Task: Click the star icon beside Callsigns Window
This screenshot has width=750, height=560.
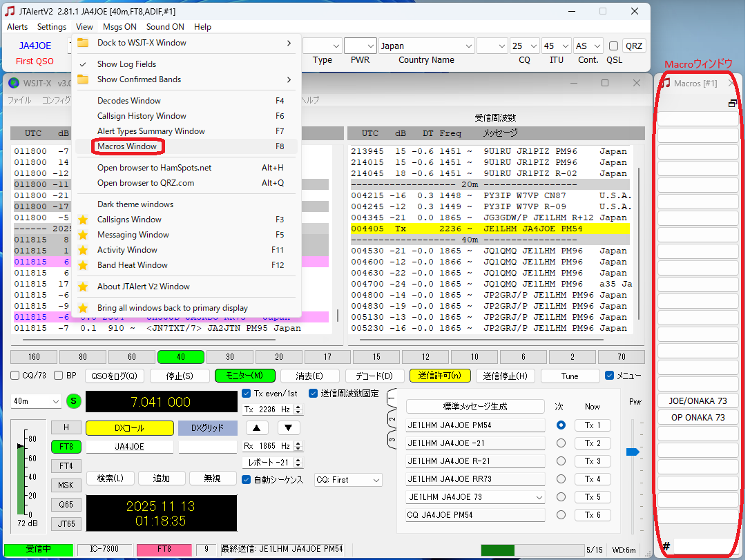Action: (83, 220)
